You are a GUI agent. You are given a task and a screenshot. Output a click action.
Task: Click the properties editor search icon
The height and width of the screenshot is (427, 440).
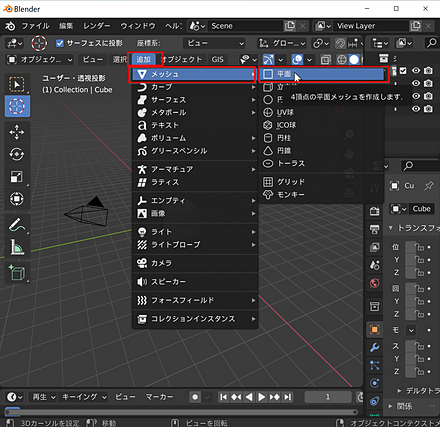point(408,166)
